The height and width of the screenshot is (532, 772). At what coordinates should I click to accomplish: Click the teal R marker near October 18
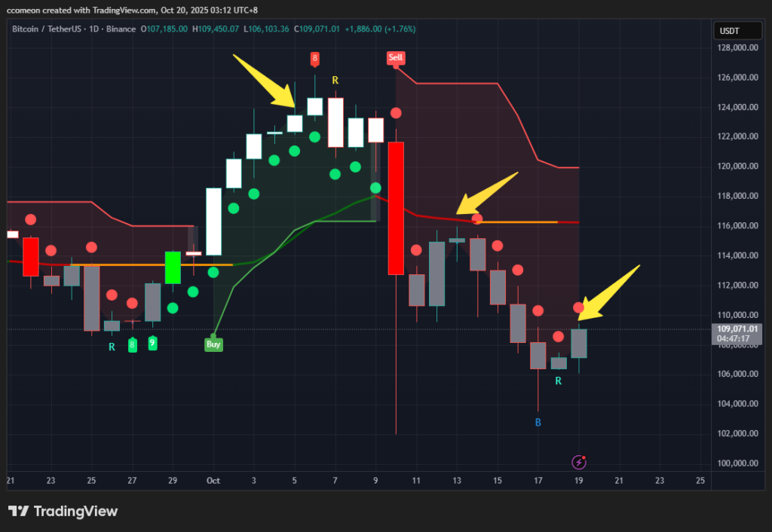[559, 381]
